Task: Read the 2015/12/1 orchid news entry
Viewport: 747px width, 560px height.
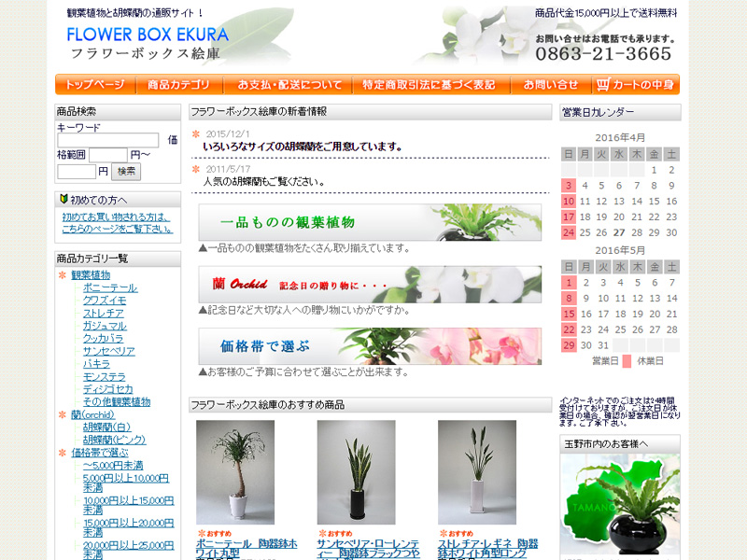Action: pos(303,147)
